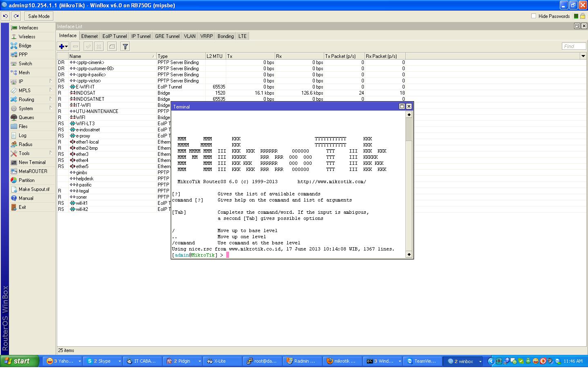Open the Mesh sidebar item
Image resolution: width=588 pixels, height=370 pixels.
click(33, 73)
